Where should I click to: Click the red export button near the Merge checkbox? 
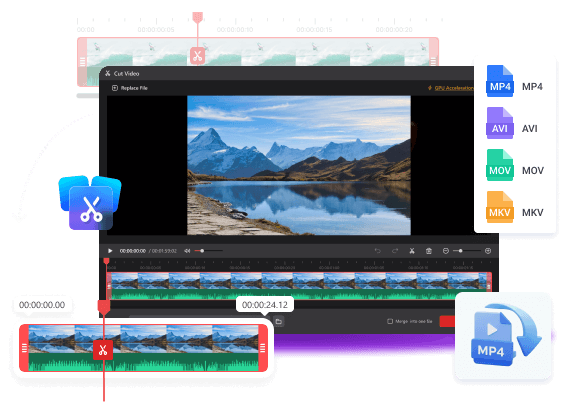tap(447, 321)
